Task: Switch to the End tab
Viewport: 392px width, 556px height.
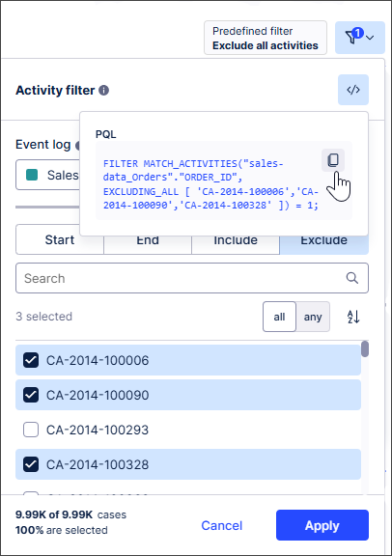Action: click(148, 244)
